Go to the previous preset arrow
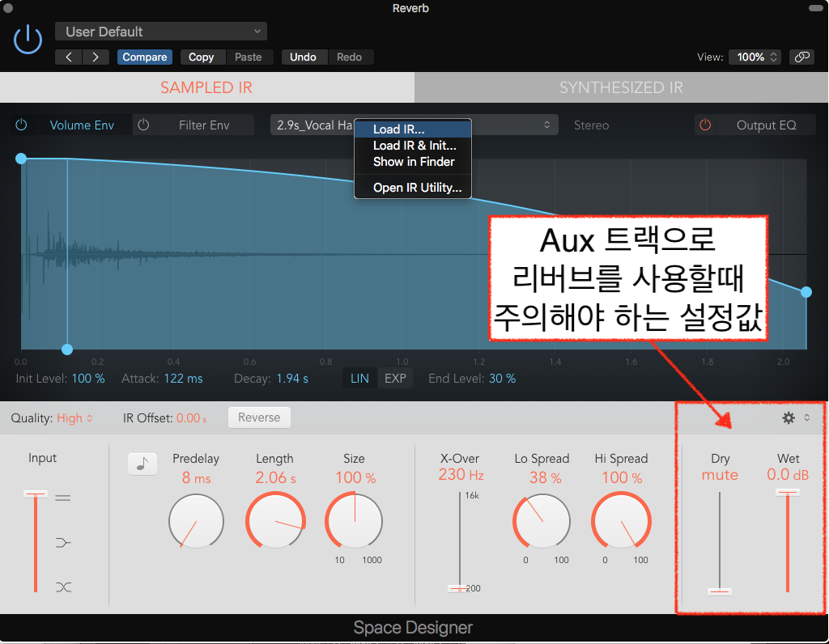The image size is (829, 644). point(69,57)
